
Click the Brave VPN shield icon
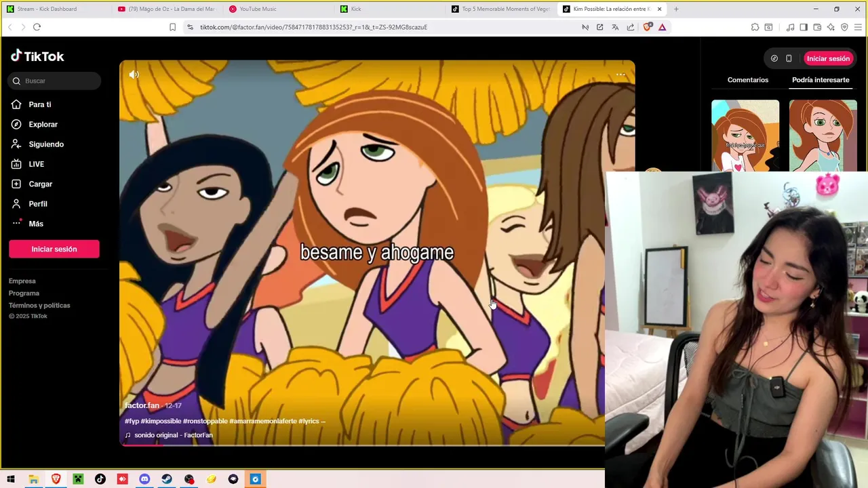click(x=844, y=27)
